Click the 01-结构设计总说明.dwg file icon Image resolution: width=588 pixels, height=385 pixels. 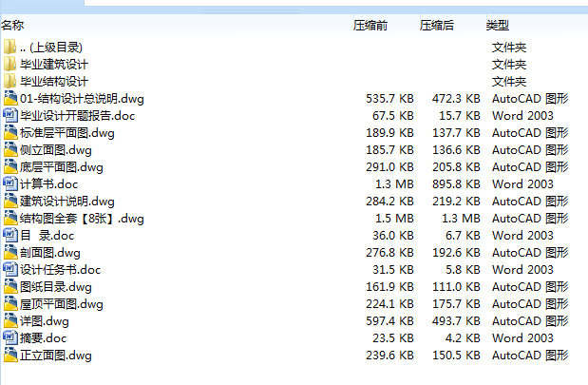tap(10, 98)
